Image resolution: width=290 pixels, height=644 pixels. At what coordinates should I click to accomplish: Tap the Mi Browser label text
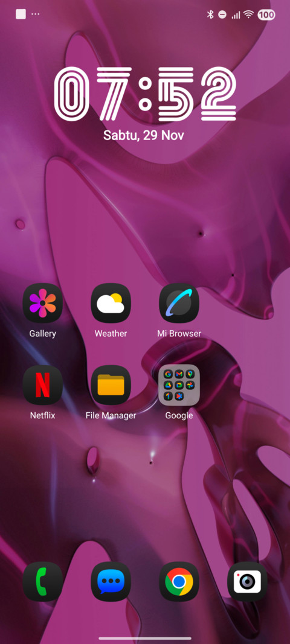(x=179, y=334)
